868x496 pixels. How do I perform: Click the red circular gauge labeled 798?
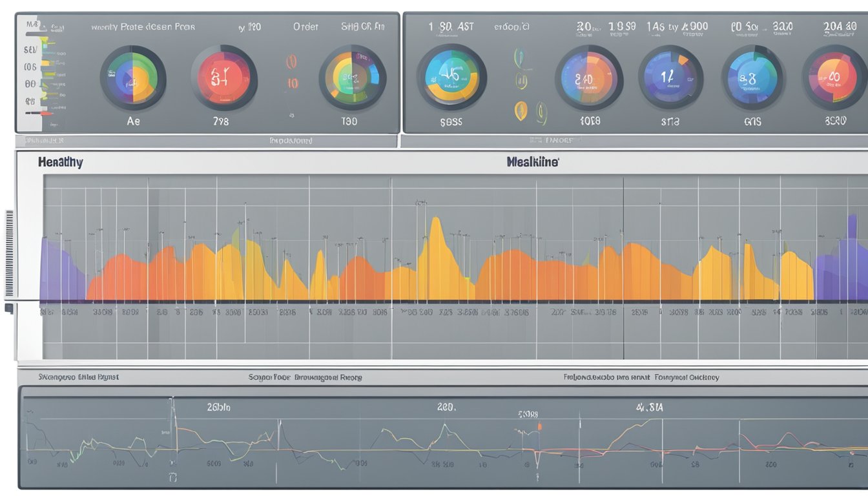pos(223,78)
